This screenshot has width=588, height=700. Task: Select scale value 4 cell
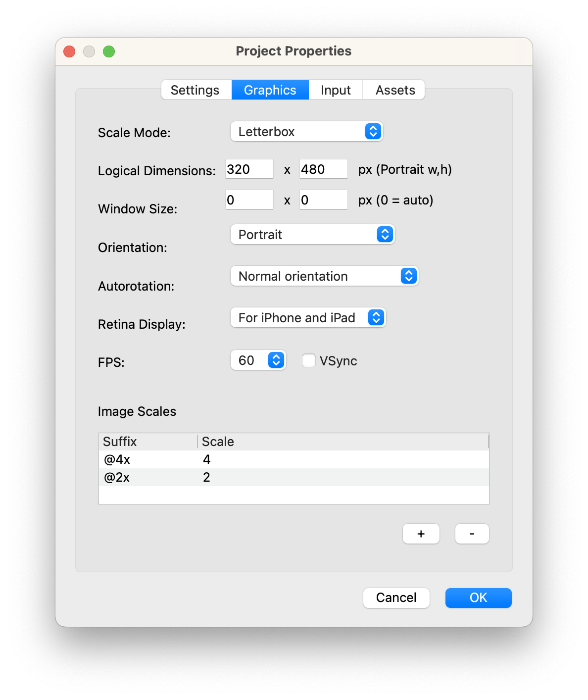coord(343,459)
